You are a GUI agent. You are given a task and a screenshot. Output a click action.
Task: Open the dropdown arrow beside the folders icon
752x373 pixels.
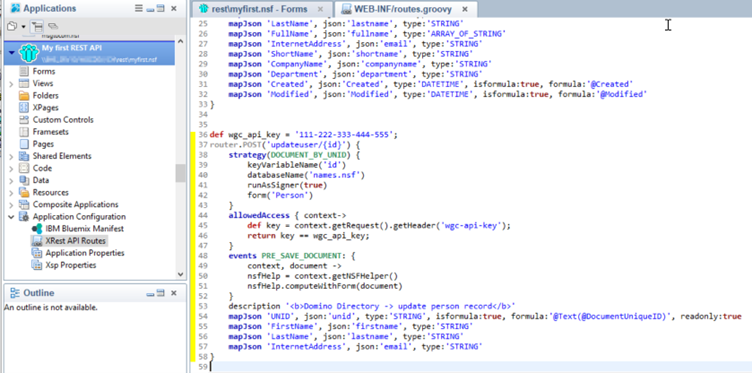pyautogui.click(x=23, y=26)
